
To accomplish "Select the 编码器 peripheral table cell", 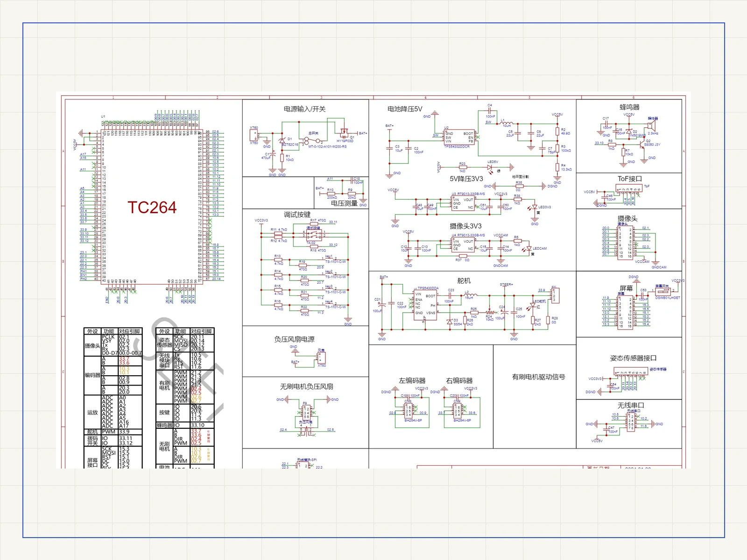I will 92,375.
